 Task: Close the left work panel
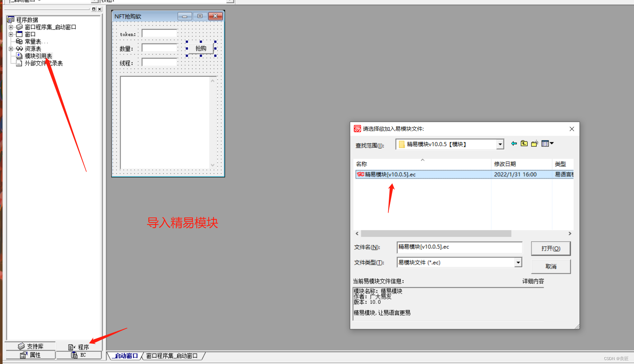point(100,9)
